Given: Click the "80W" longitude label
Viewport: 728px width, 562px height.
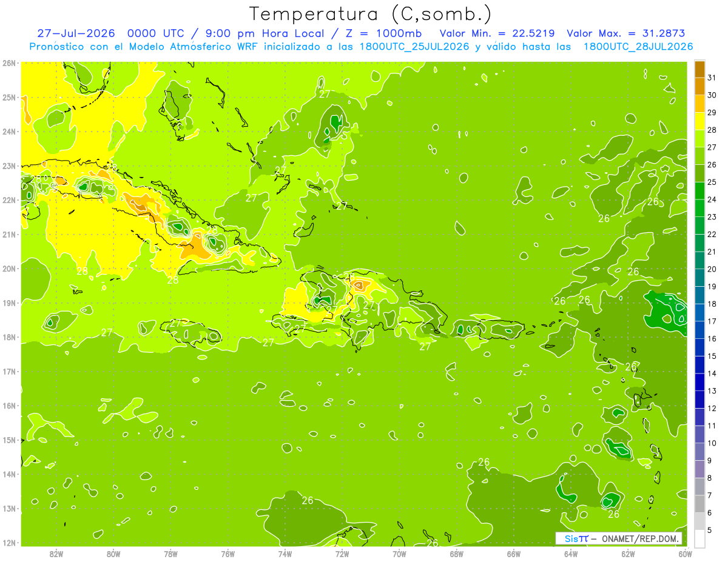Looking at the screenshot, I should (x=113, y=554).
